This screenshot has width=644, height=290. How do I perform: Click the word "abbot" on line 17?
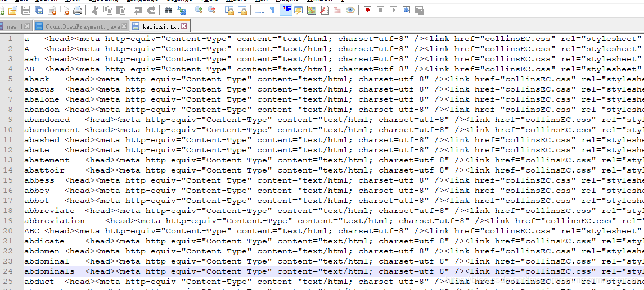(37, 201)
